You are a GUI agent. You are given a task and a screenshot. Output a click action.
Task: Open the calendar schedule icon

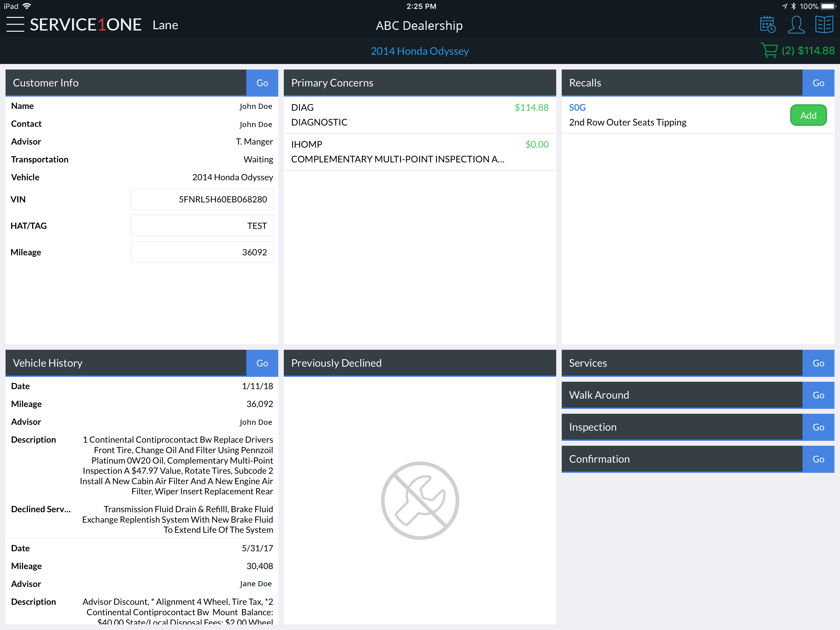(767, 25)
